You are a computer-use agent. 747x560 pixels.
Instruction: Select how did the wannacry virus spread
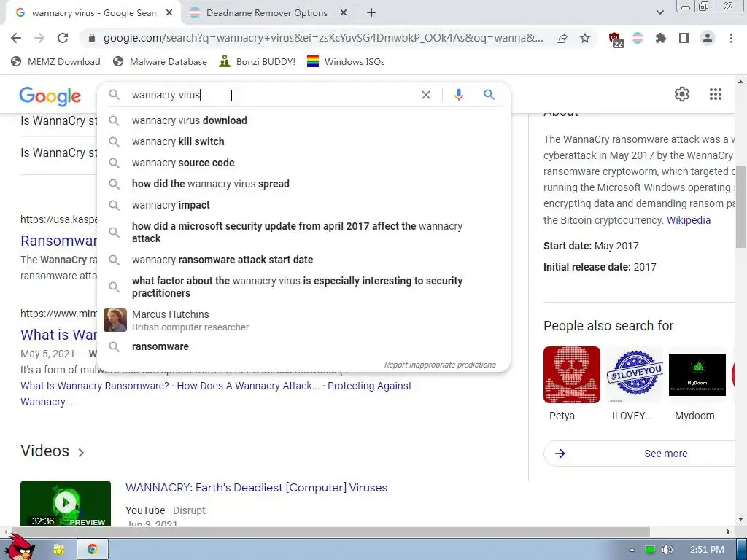click(x=303, y=184)
